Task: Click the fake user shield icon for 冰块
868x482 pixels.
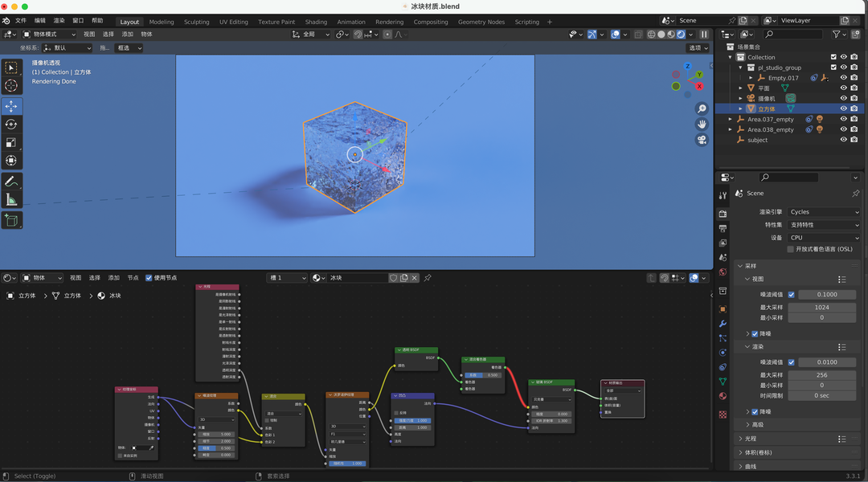Action: (x=393, y=278)
